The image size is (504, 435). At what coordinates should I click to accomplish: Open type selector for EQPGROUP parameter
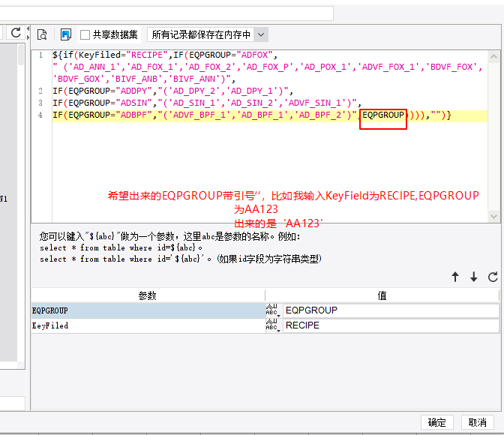tap(273, 310)
